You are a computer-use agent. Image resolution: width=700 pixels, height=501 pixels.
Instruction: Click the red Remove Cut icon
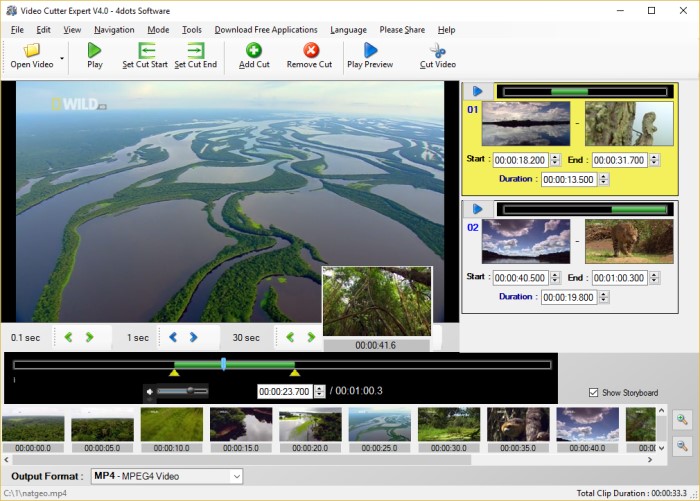click(310, 50)
